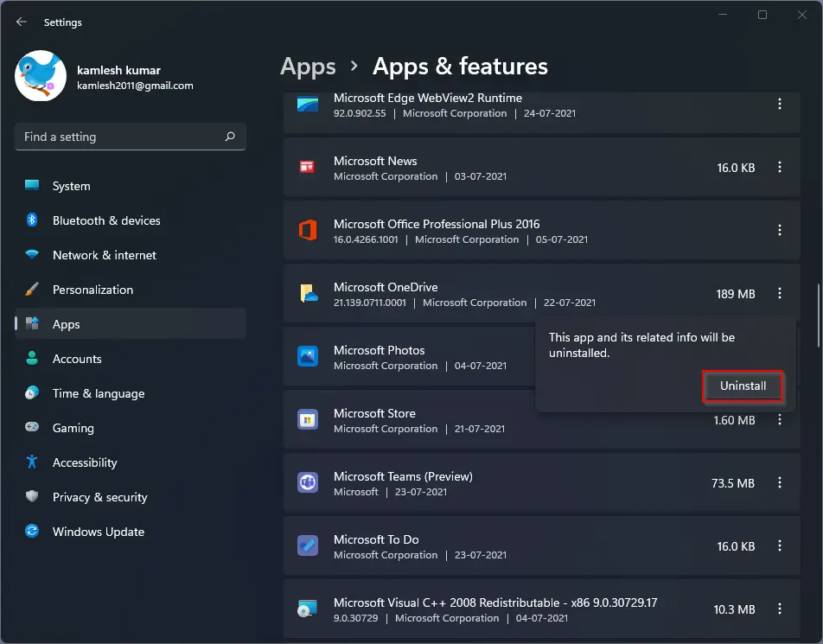Image resolution: width=823 pixels, height=644 pixels.
Task: Click the Gaming controller icon
Action: [x=32, y=427]
